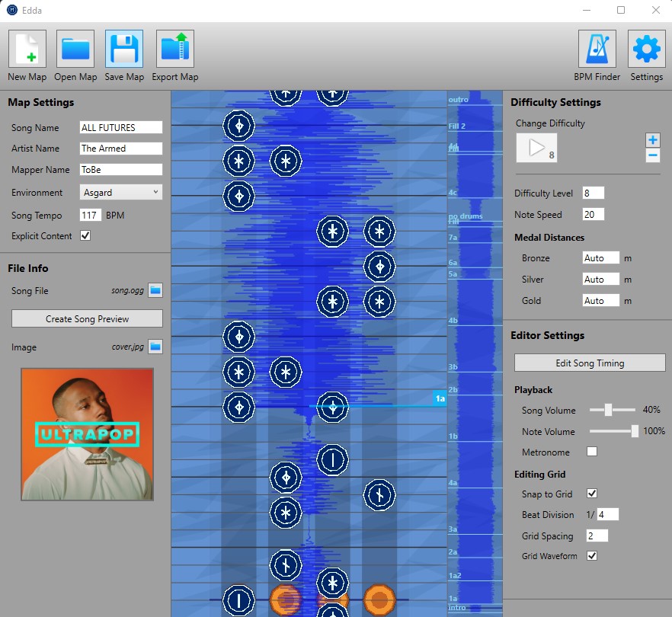
Task: Open the Settings gear icon
Action: tap(647, 49)
